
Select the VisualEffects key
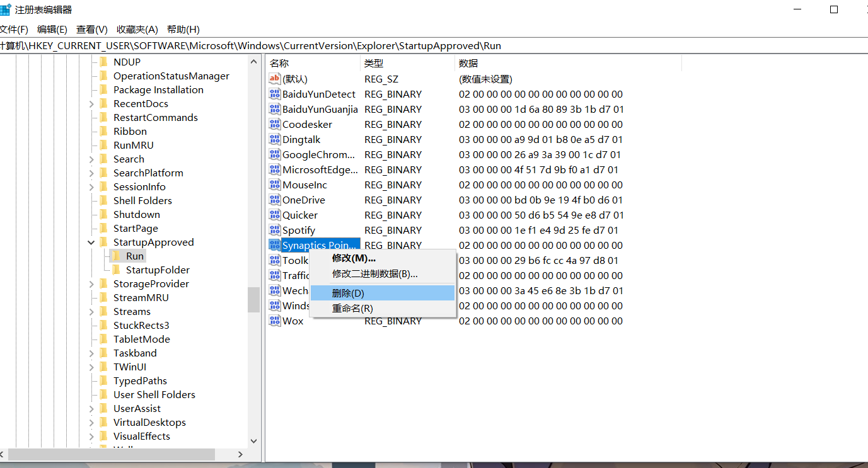click(x=142, y=436)
